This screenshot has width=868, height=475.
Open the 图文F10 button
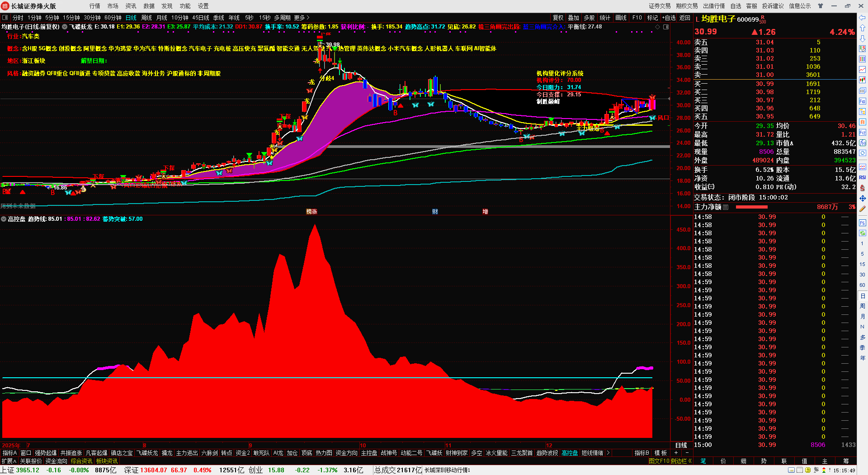[659, 461]
